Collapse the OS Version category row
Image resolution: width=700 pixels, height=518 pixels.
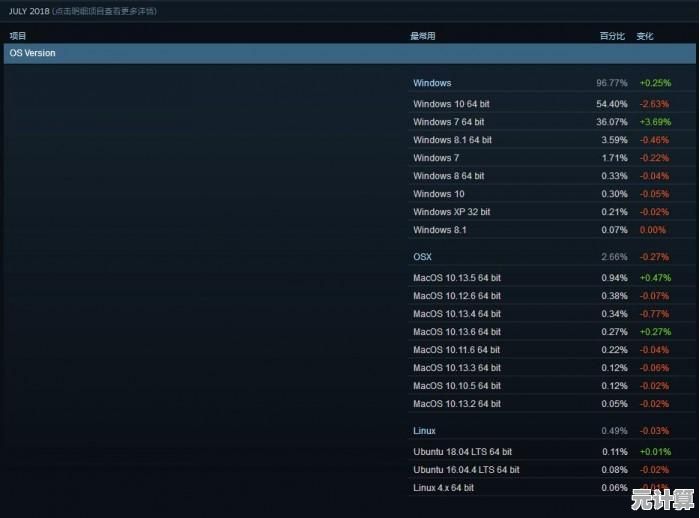(x=33, y=53)
